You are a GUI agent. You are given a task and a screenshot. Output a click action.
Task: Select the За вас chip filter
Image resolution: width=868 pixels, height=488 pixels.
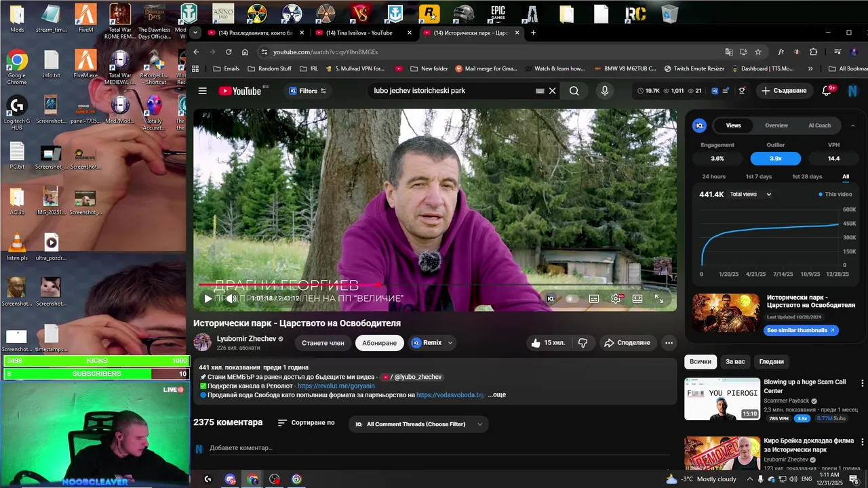click(x=735, y=362)
